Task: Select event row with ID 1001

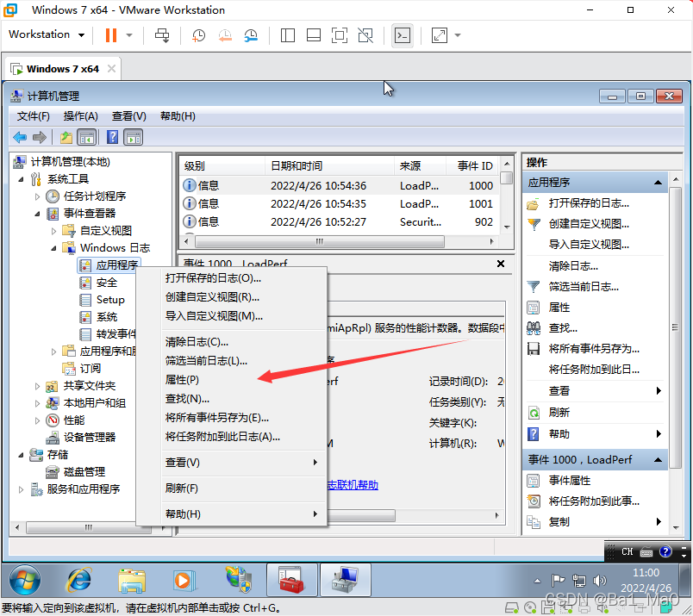Action: tap(339, 203)
